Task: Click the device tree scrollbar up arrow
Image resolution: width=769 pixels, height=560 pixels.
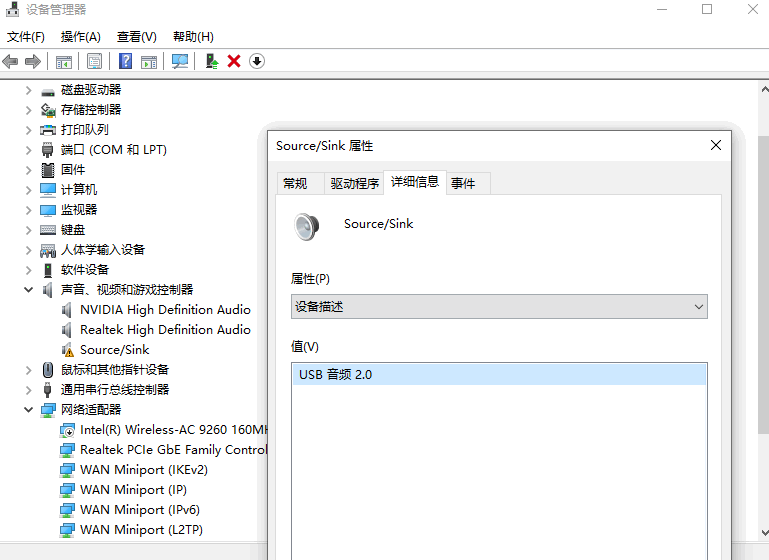Action: [764, 90]
